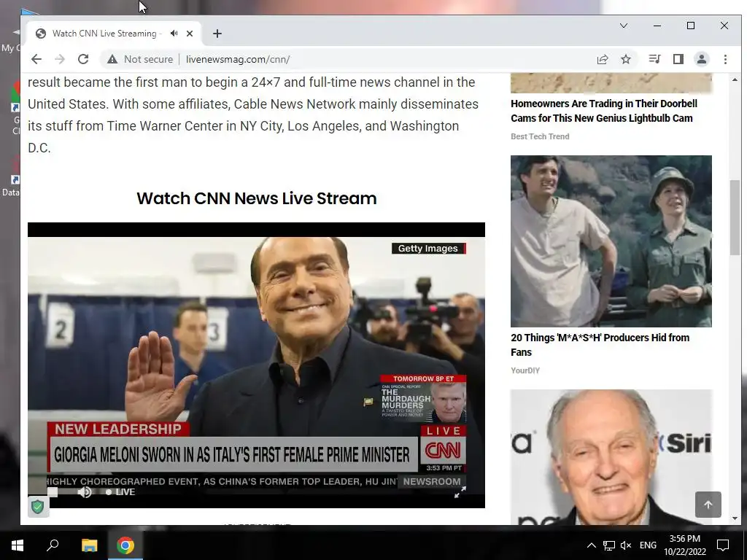Stop the live video playback
Image resolution: width=747 pixels, height=560 pixels.
53,492
